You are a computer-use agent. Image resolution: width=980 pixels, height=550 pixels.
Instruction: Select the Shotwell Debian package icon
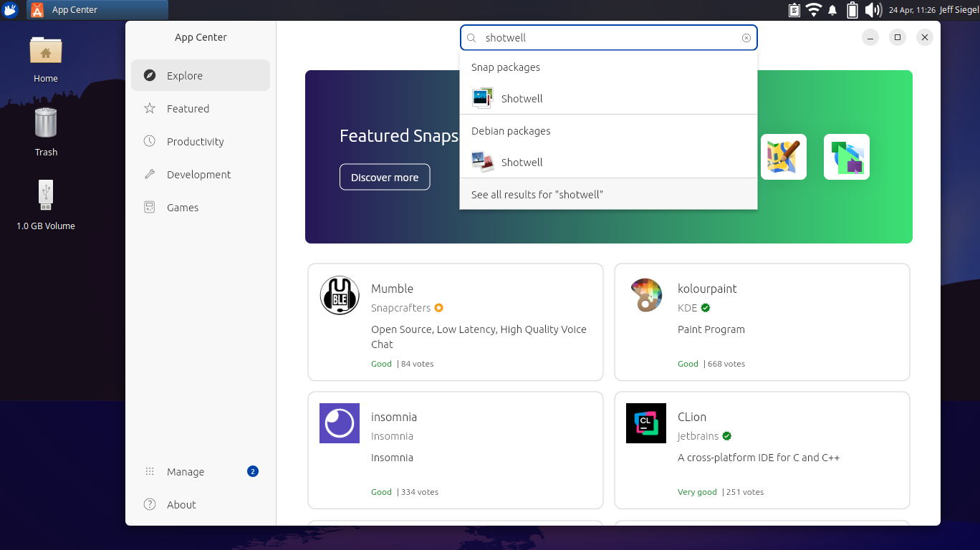click(x=483, y=162)
